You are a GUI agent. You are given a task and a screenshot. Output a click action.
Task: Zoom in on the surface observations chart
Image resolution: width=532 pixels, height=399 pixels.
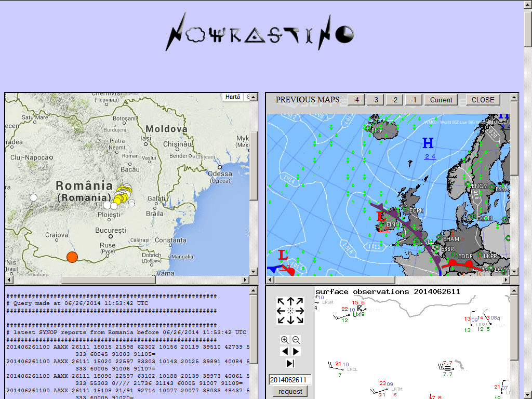[285, 340]
